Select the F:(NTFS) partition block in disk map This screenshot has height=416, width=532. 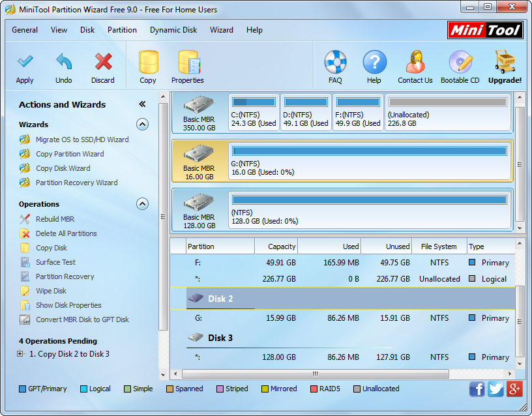(x=359, y=112)
